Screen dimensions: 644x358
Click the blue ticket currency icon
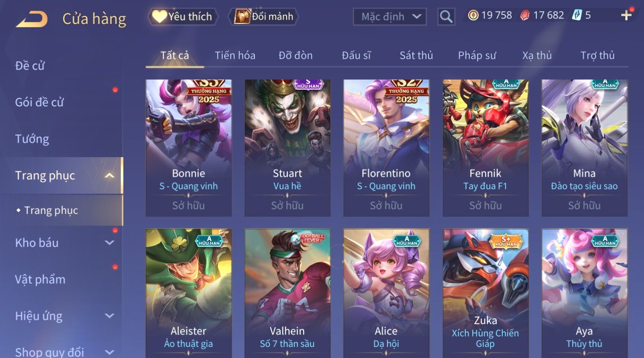(x=577, y=15)
